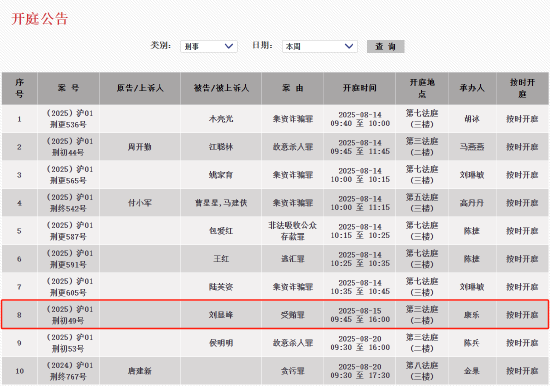Select judge 马燕燕 in row 2
The width and height of the screenshot is (550, 386).
click(x=472, y=147)
